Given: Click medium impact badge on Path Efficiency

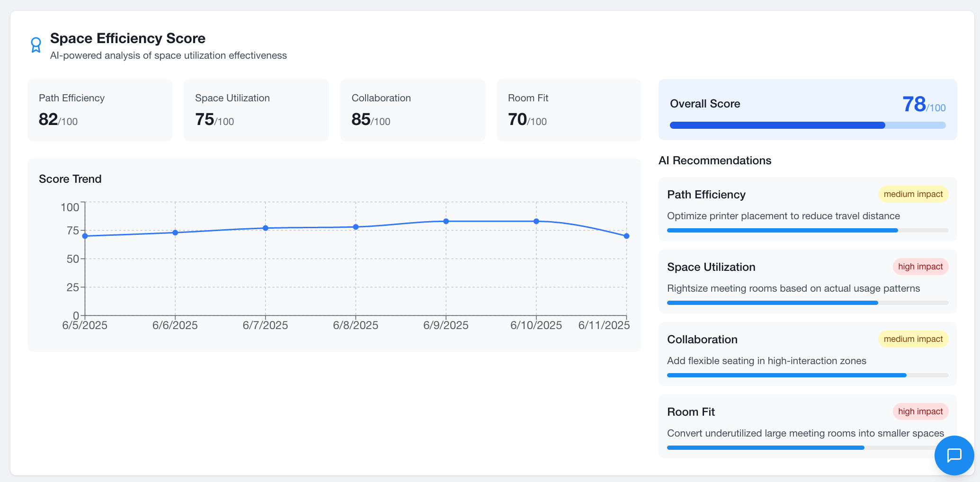Looking at the screenshot, I should pos(913,194).
